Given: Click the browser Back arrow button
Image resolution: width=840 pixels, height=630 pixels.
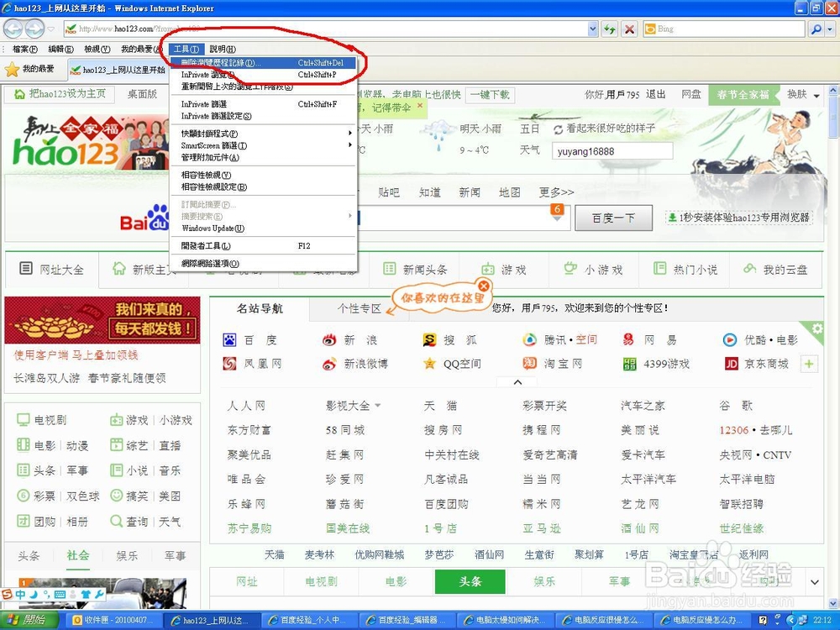Looking at the screenshot, I should (x=13, y=29).
